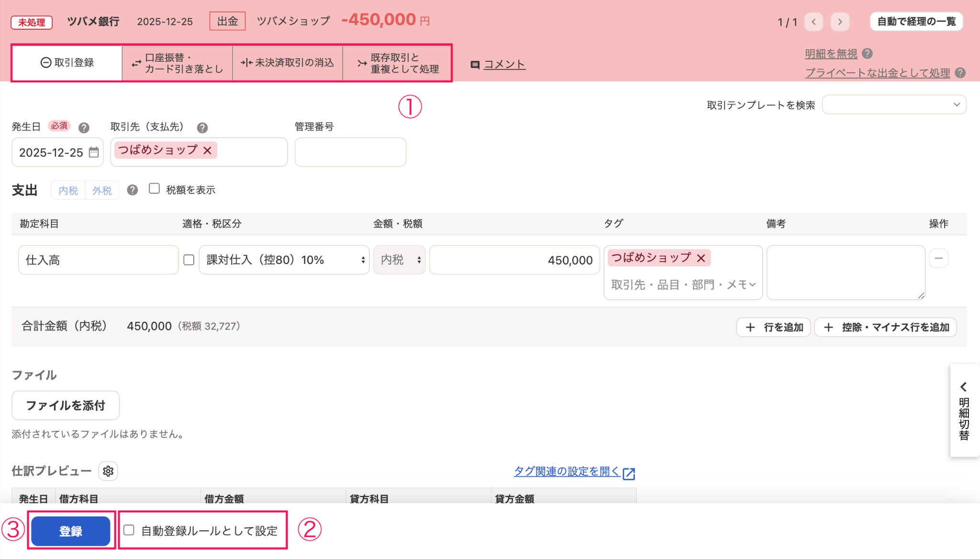This screenshot has width=980, height=559.
Task: Expand 取引先・品目・部門・メモ tag dropdown
Action: [683, 285]
